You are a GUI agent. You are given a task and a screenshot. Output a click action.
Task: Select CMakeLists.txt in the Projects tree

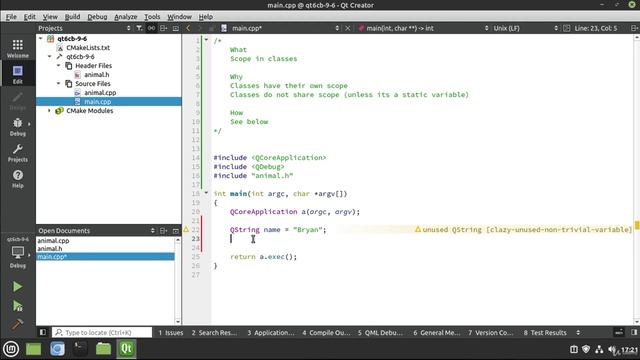(88, 47)
